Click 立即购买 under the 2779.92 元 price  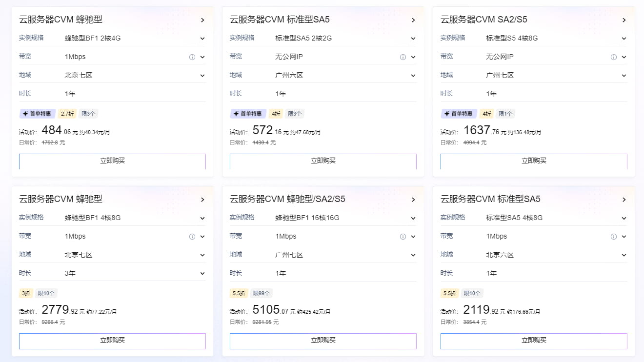(112, 341)
